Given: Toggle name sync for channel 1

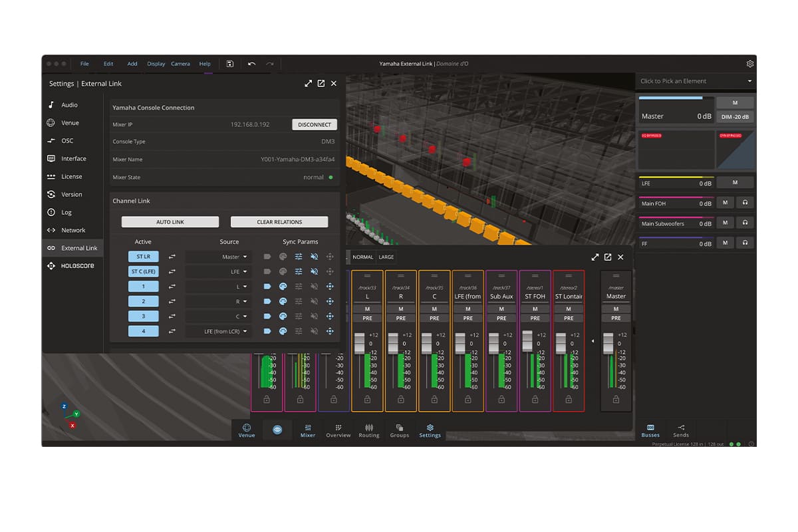Looking at the screenshot, I should 267,287.
